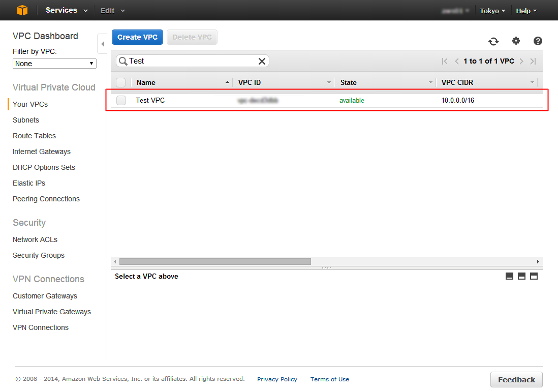
Task: Click the VPC ID column header
Action: (250, 82)
